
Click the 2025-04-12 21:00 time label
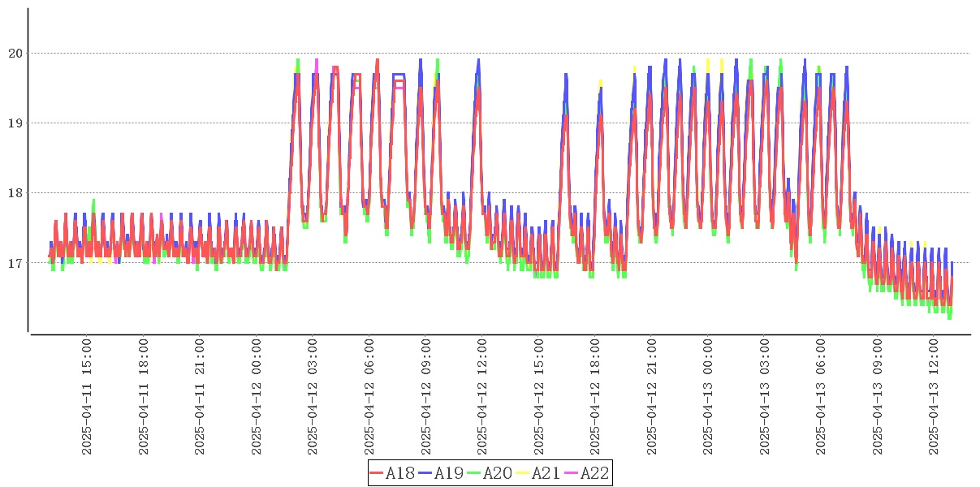[651, 397]
